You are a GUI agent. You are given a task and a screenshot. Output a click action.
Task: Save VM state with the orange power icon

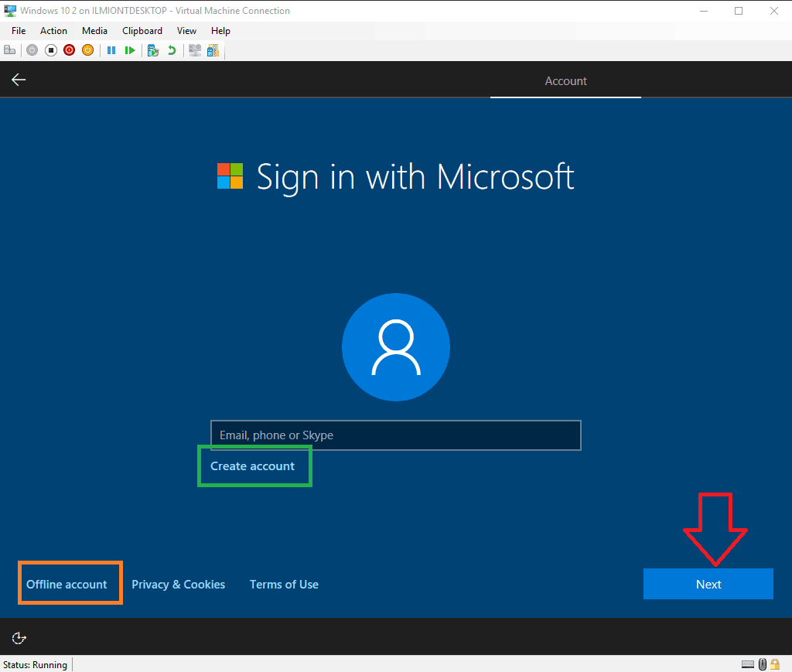point(88,50)
